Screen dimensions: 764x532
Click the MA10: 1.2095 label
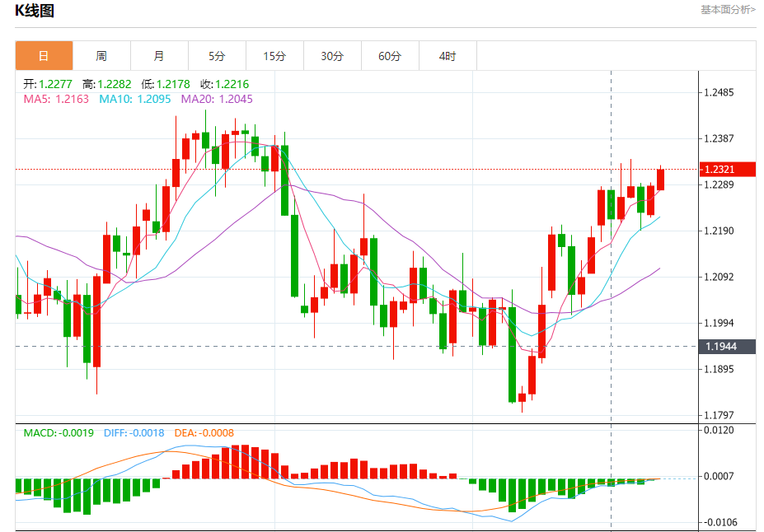(135, 100)
